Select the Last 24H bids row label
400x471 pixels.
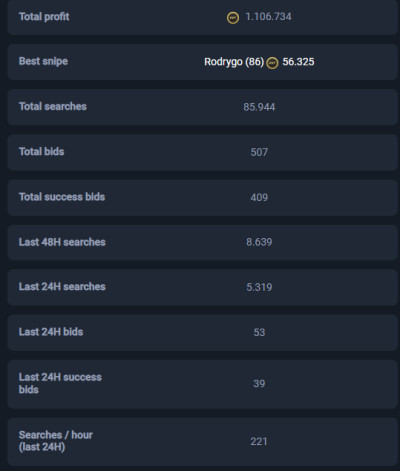click(x=51, y=332)
